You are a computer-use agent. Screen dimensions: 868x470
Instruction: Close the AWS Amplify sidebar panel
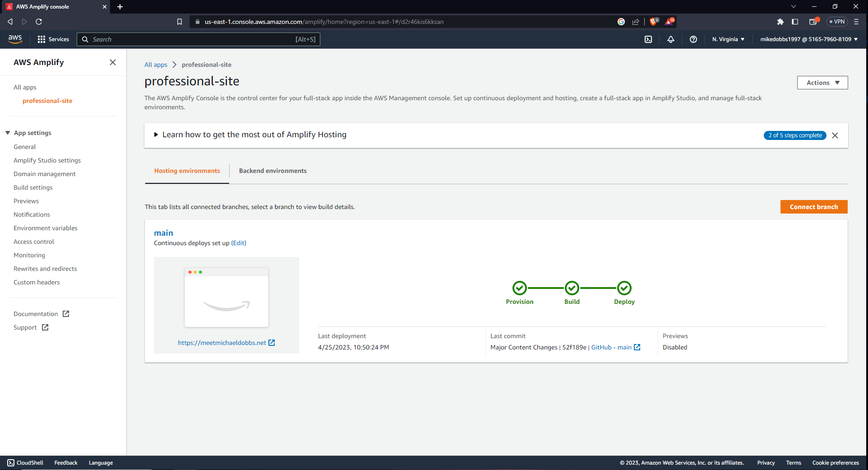pos(113,62)
